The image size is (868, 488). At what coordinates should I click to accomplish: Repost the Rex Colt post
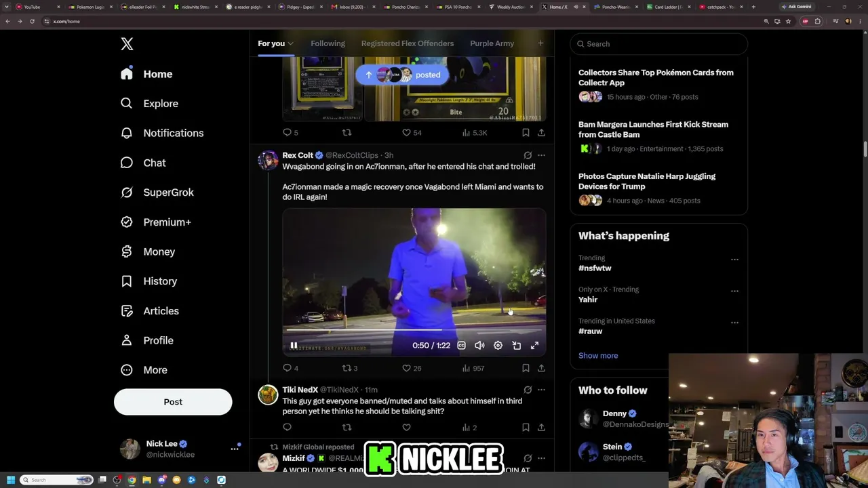(349, 368)
